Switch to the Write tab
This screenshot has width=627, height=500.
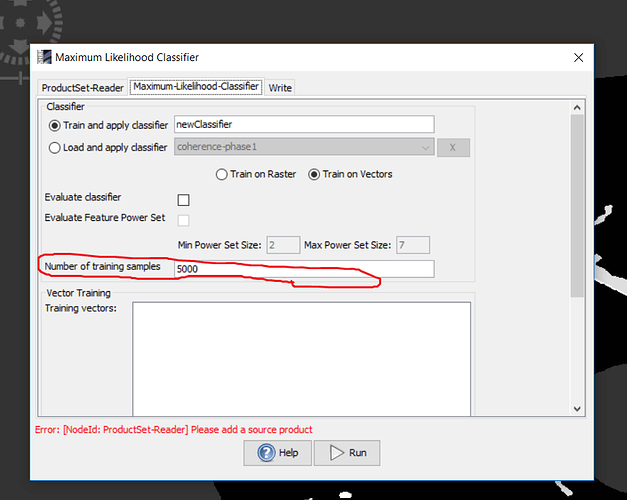pyautogui.click(x=280, y=88)
